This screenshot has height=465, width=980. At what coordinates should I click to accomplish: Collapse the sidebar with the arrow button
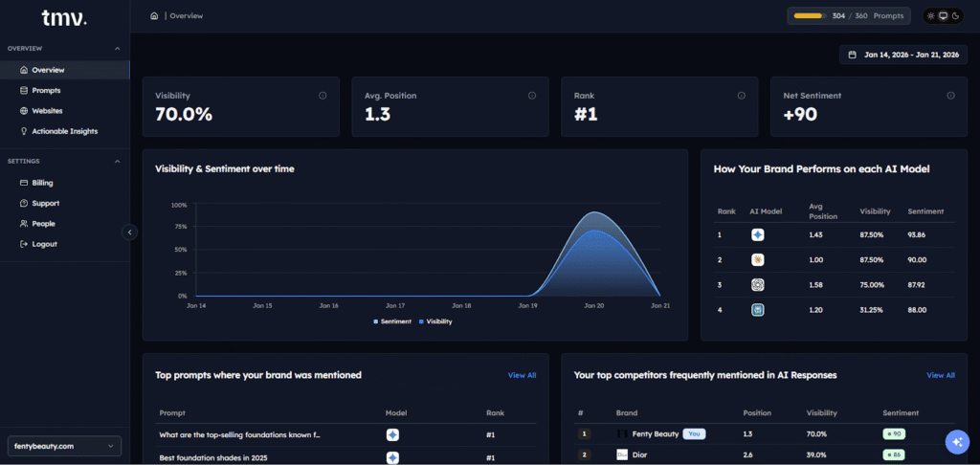129,232
